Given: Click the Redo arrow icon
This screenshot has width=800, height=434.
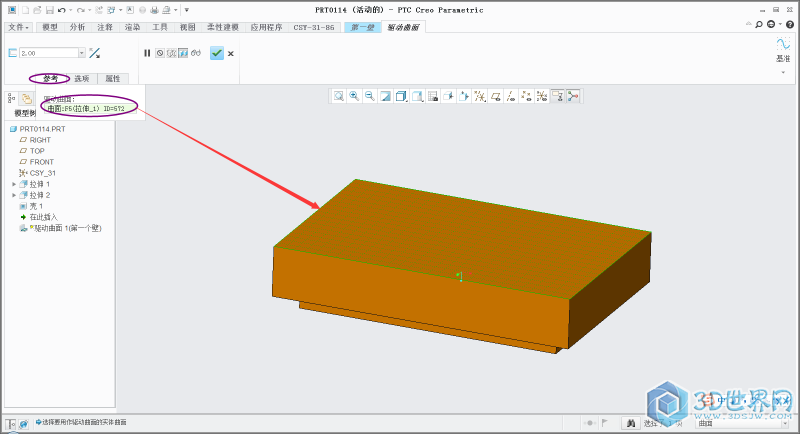Looking at the screenshot, I should pyautogui.click(x=80, y=10).
